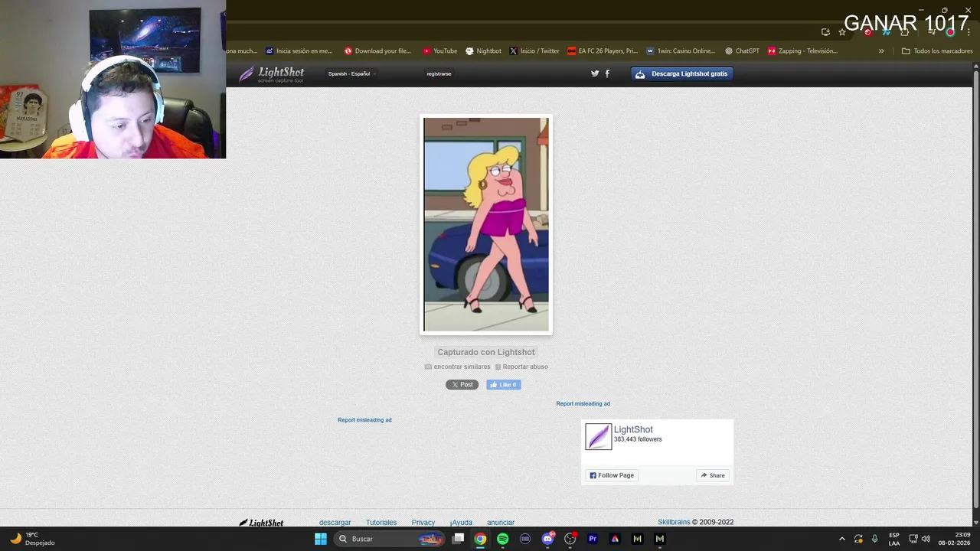
Task: Open the ¡Ayuda footer link
Action: point(461,523)
